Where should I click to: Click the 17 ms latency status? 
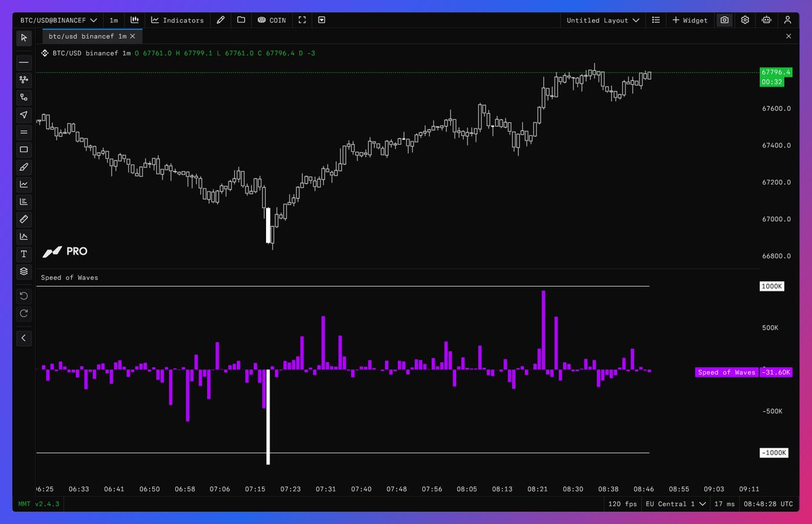[x=726, y=504]
